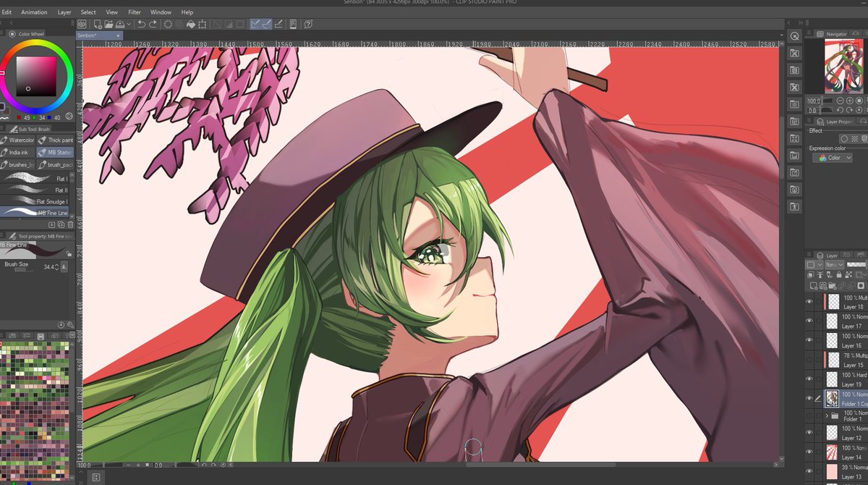
Task: Click the Redo arrow in the command bar
Action: coord(153,24)
